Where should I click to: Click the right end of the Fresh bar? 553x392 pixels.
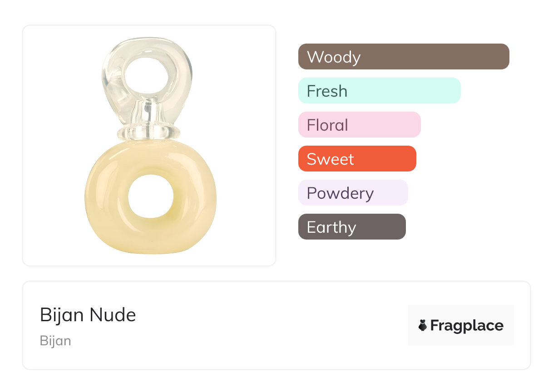click(x=454, y=91)
